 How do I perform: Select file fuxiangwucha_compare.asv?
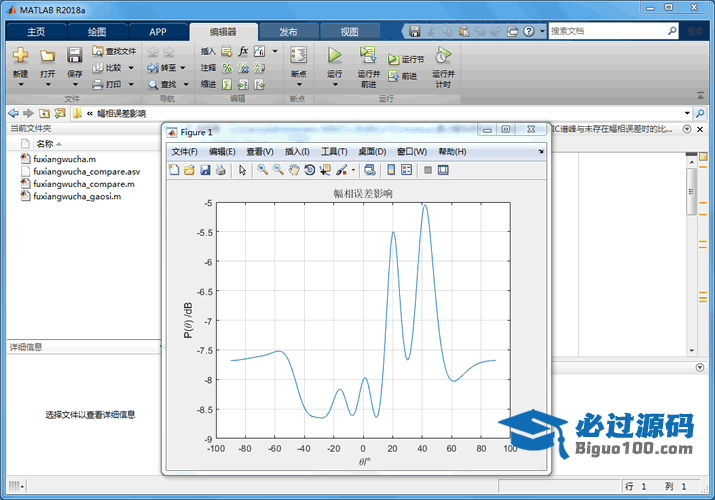(80, 171)
